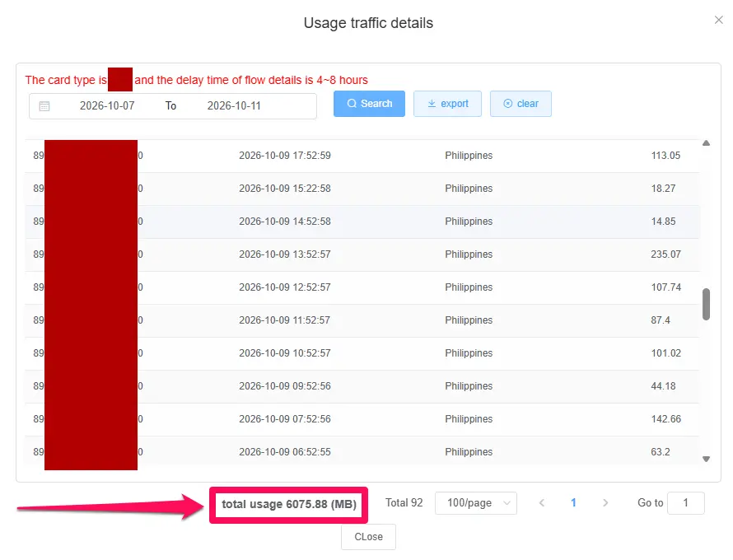
Task: Select timestamp 2026-10-09 11:52:57
Action: 285,320
